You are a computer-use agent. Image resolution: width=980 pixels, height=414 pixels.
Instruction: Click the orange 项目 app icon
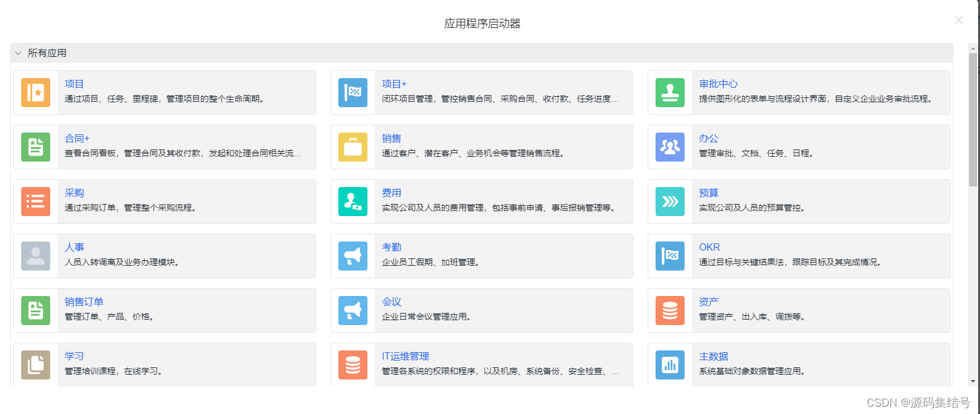(x=36, y=93)
